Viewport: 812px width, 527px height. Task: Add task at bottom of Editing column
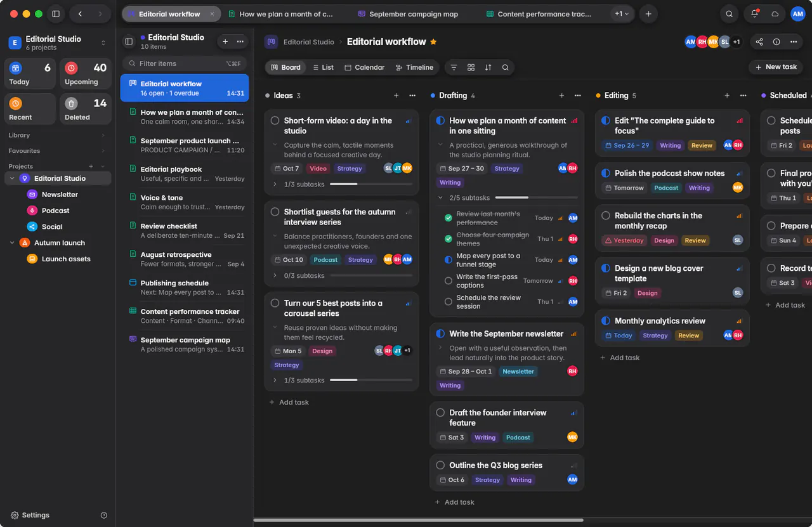620,358
